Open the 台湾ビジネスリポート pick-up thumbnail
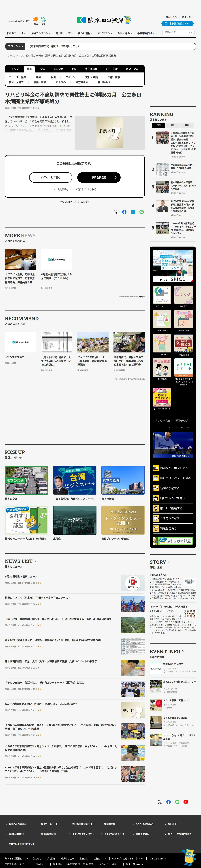 click(75, 480)
